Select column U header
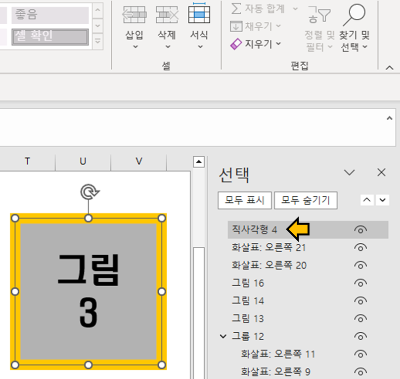The width and height of the screenshot is (400, 379). (x=83, y=161)
